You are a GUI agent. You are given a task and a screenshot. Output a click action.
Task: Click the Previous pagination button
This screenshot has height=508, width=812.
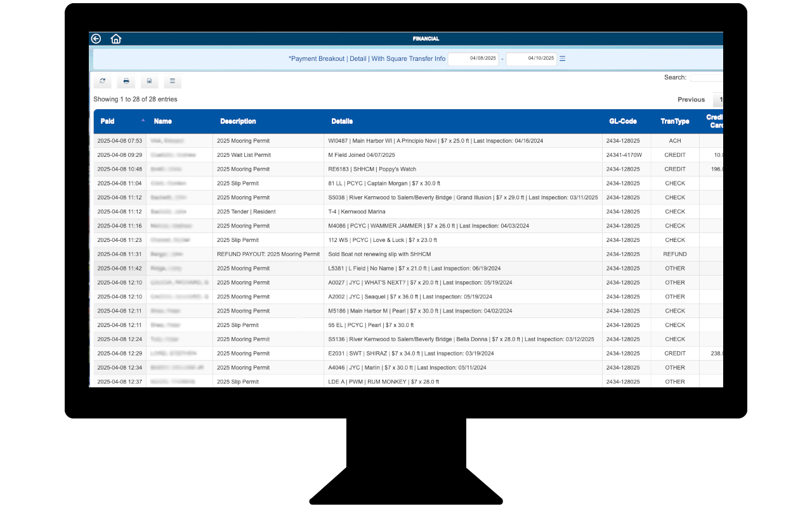[x=691, y=100]
